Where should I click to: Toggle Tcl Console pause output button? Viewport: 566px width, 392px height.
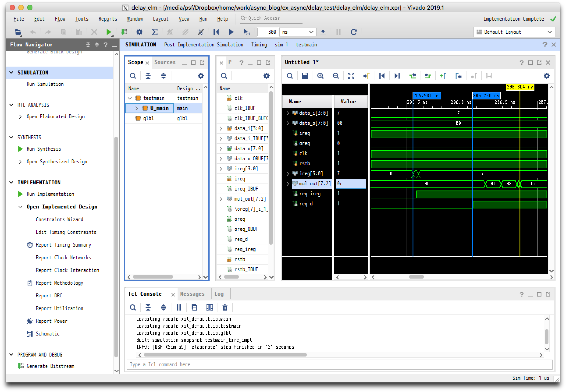(x=179, y=307)
